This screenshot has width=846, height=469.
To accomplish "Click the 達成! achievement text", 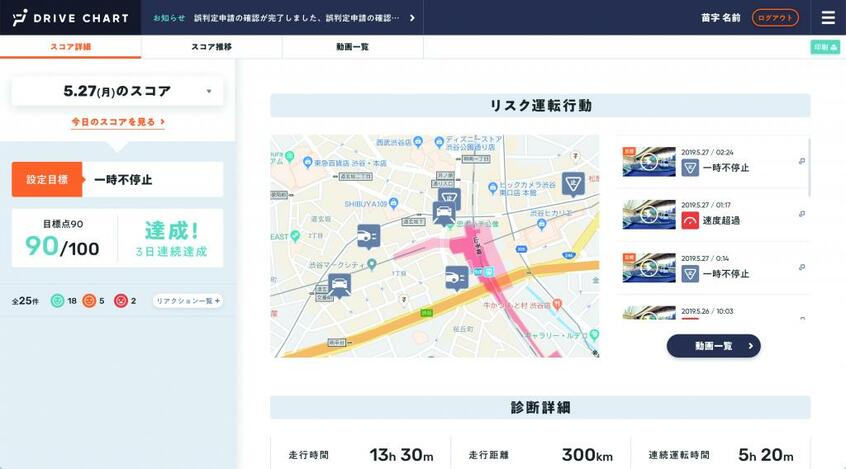I will [172, 231].
